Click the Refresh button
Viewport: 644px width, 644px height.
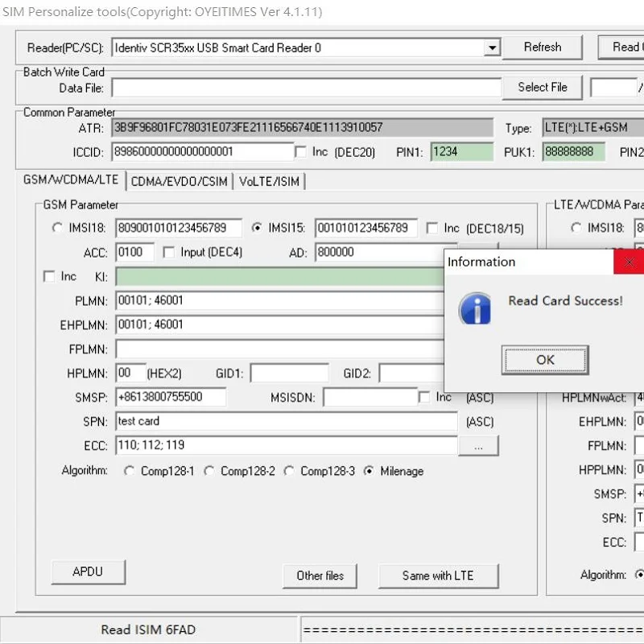coord(542,47)
